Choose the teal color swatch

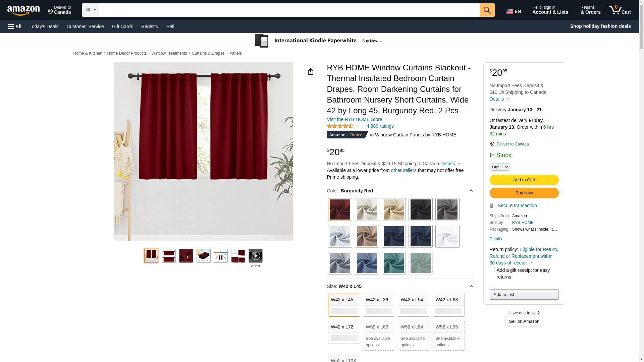point(393,263)
